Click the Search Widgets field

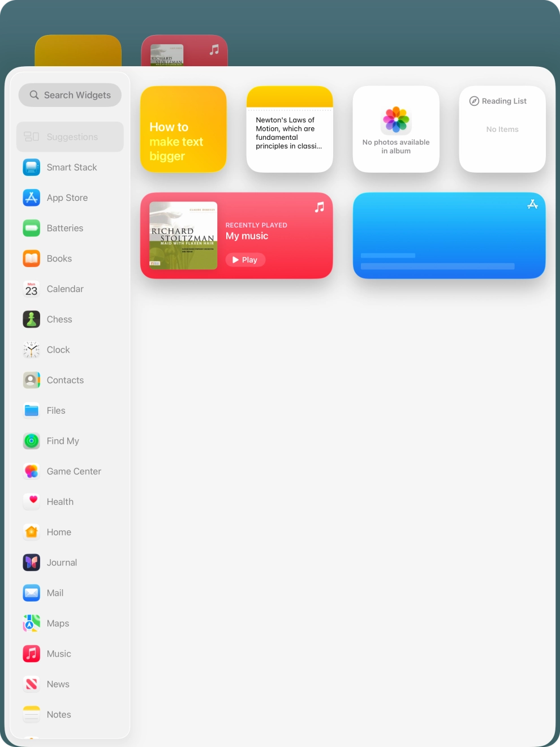tap(70, 95)
